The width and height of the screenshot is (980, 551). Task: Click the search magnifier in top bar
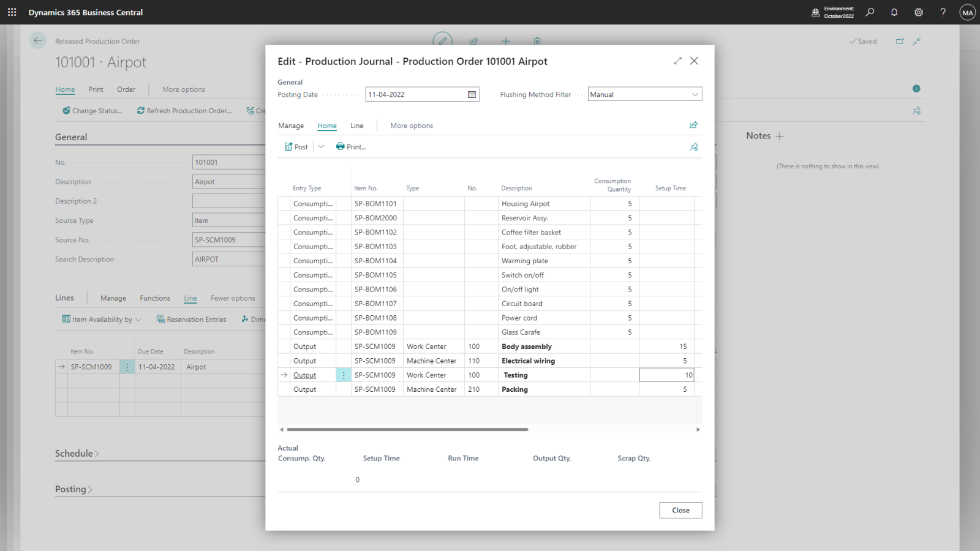870,12
